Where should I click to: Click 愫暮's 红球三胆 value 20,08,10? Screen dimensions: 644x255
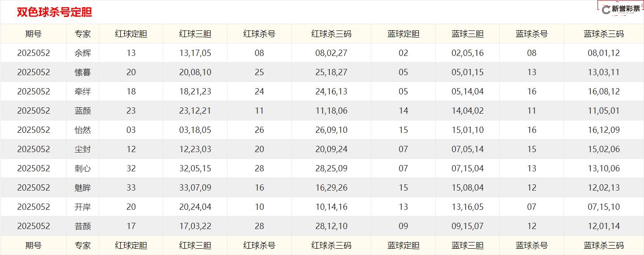(195, 72)
